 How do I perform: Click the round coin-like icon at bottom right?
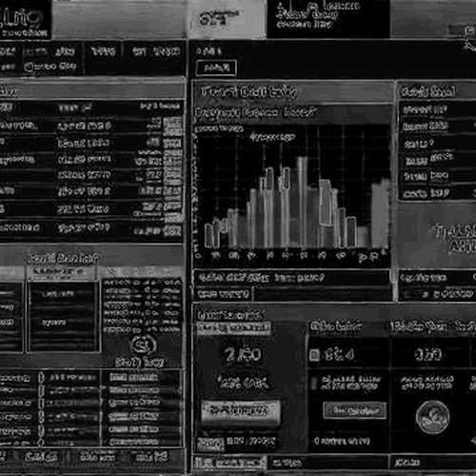432,417
